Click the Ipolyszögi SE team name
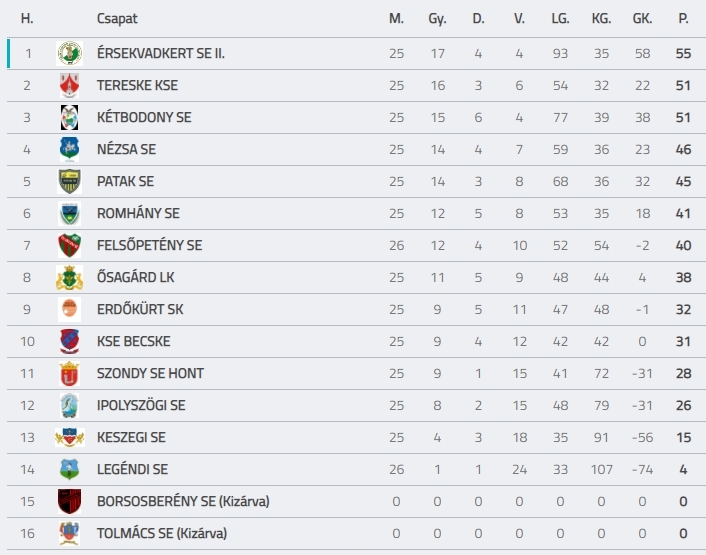The image size is (706, 555). coord(141,405)
